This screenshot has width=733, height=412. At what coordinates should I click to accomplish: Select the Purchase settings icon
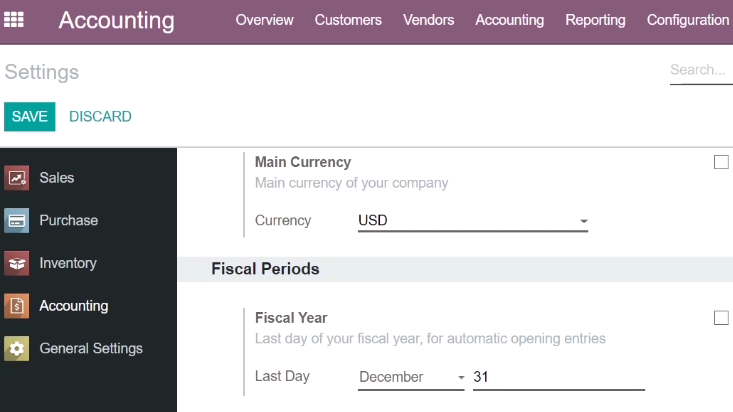tap(16, 220)
